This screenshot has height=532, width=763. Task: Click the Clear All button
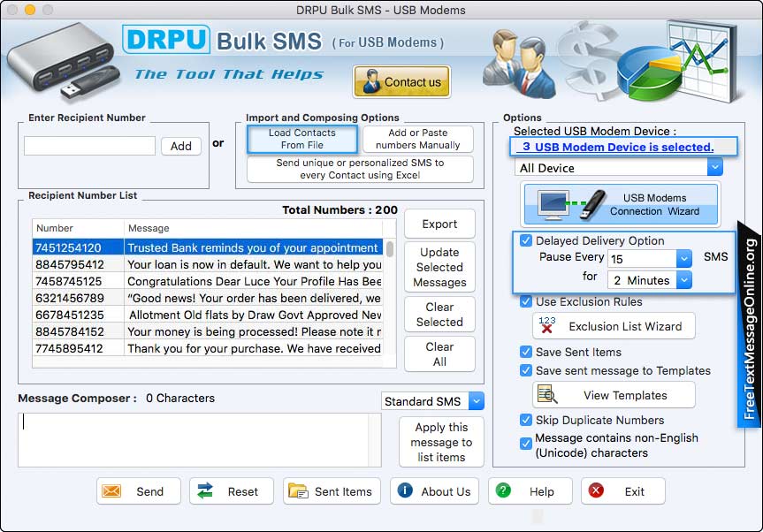439,354
